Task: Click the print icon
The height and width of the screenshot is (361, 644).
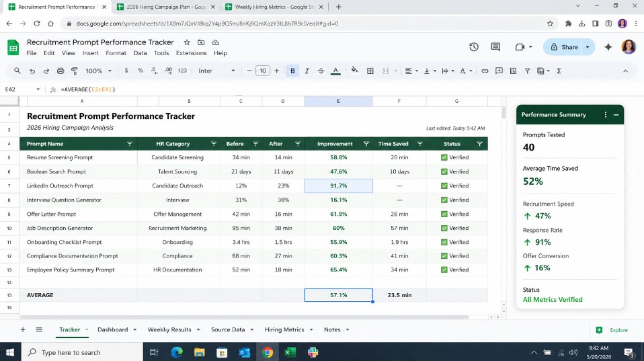Action: (x=61, y=71)
